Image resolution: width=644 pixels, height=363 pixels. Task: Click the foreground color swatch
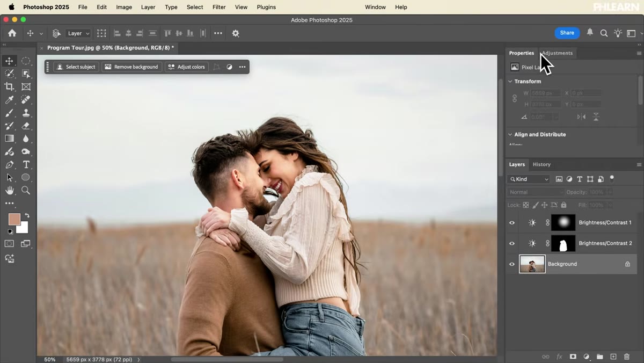pyautogui.click(x=13, y=219)
